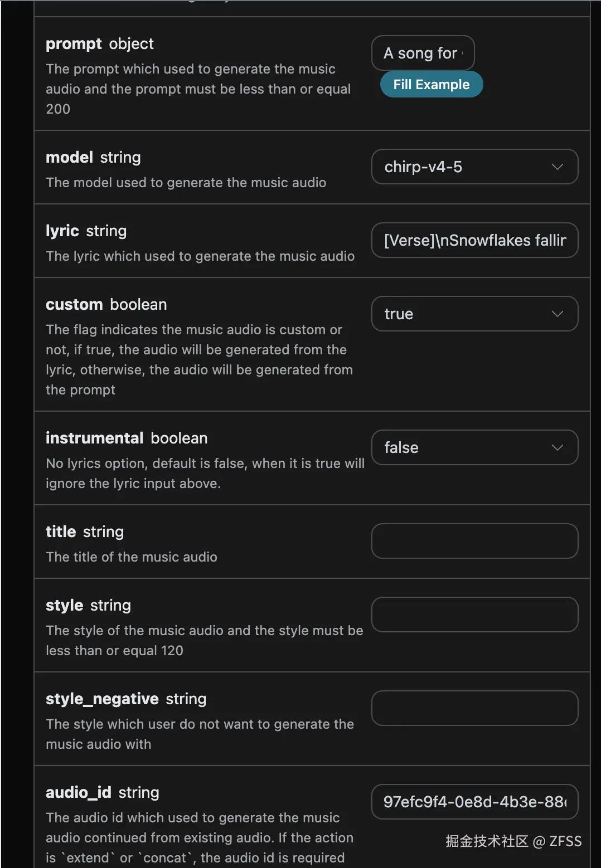Click the 'audio_id string' parameter heading
The image size is (601, 868).
pos(103,792)
